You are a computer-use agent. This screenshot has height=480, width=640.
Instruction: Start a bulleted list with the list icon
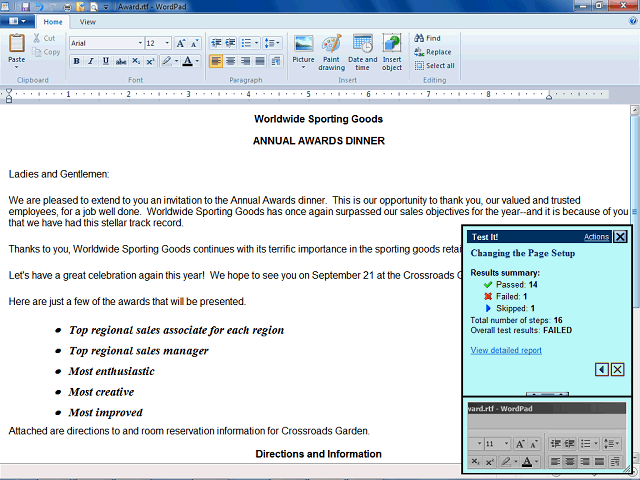(246, 43)
